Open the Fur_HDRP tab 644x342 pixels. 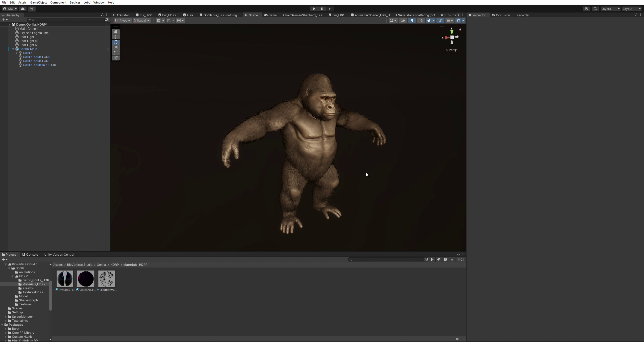(167, 15)
